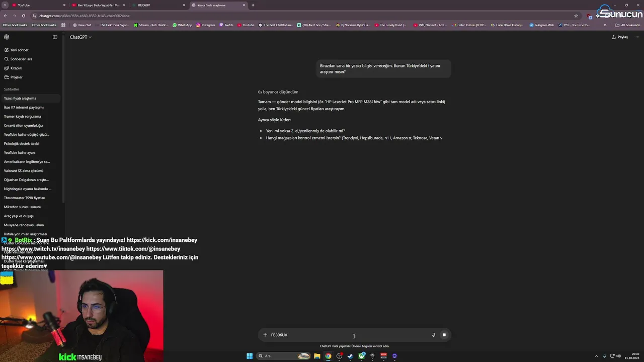Open Epic Games from the taskbar
The width and height of the screenshot is (644, 362).
point(372,356)
